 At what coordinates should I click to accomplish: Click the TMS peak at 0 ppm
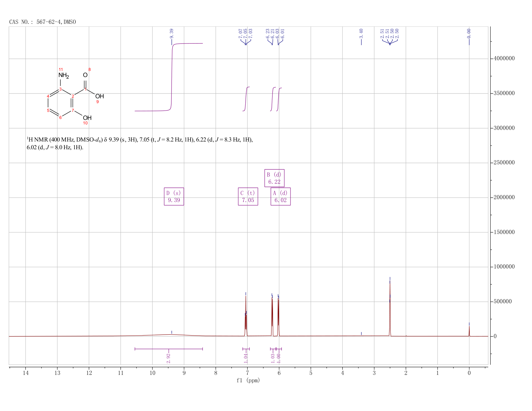coord(469,330)
